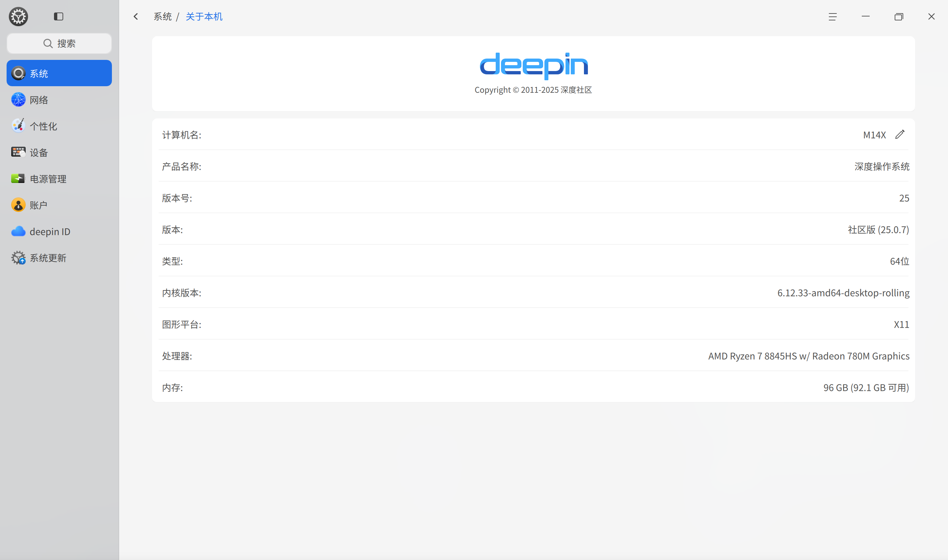Click the 搜索 search field
This screenshot has width=948, height=560.
[x=59, y=43]
